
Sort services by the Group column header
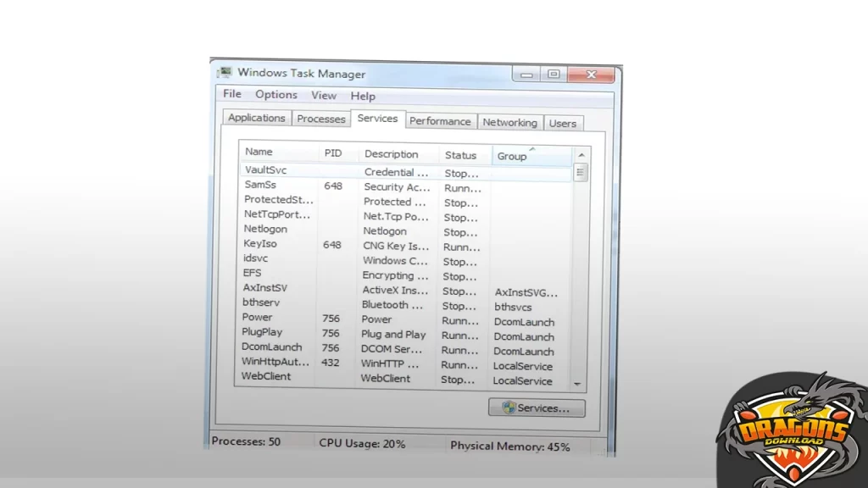point(512,156)
